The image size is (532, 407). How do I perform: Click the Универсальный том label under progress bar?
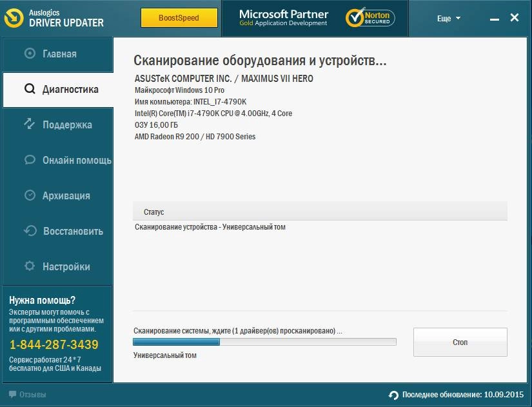[x=165, y=355]
